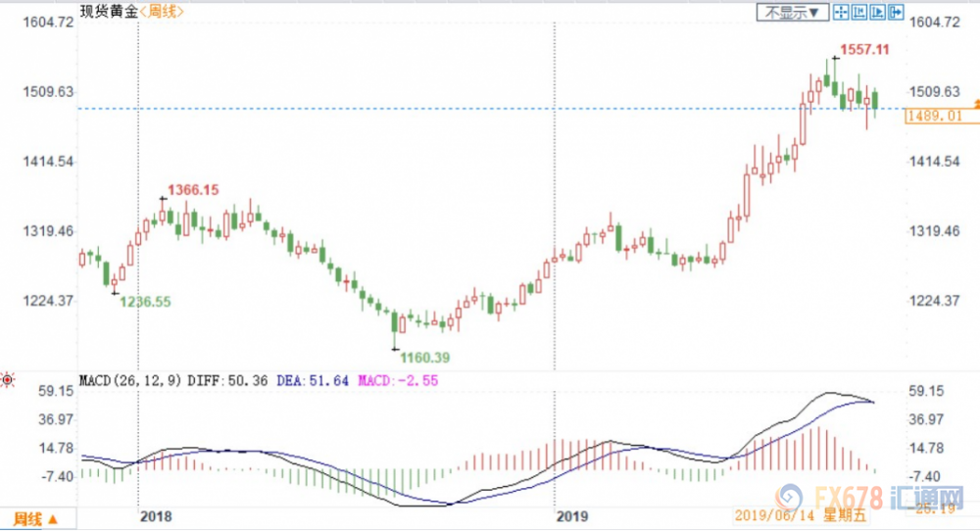Select left axis value 1224.37

pyautogui.click(x=48, y=301)
